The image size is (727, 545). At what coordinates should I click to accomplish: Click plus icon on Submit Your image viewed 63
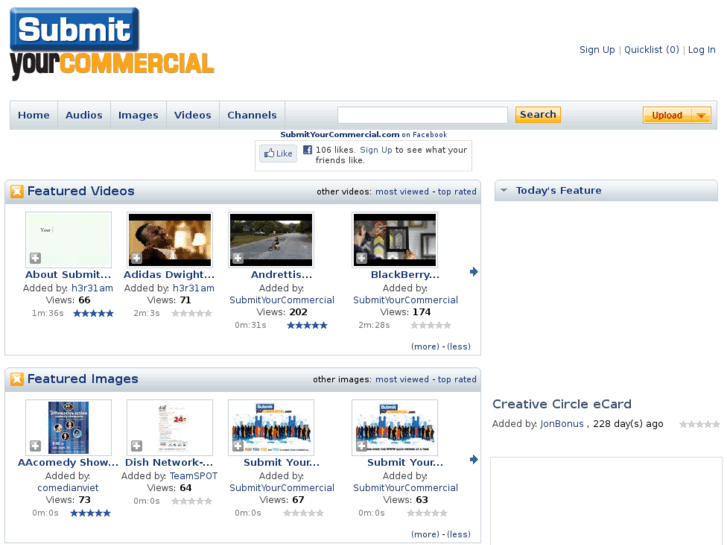(362, 446)
